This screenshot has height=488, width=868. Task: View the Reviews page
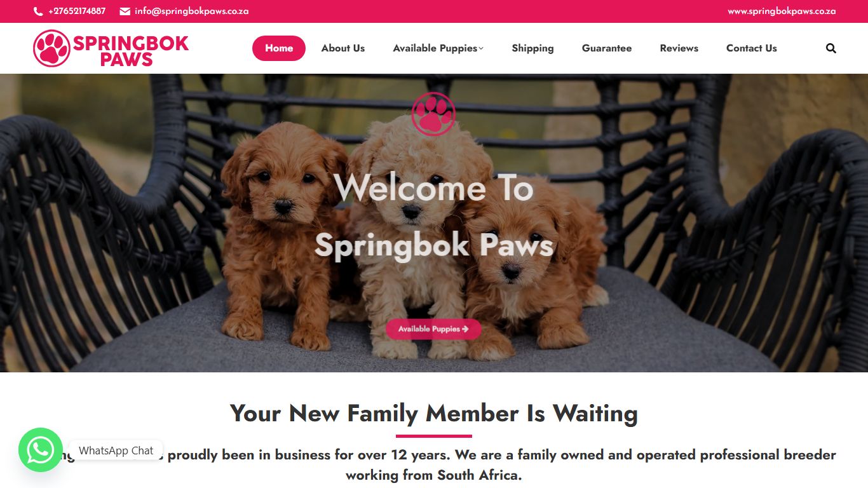point(679,48)
